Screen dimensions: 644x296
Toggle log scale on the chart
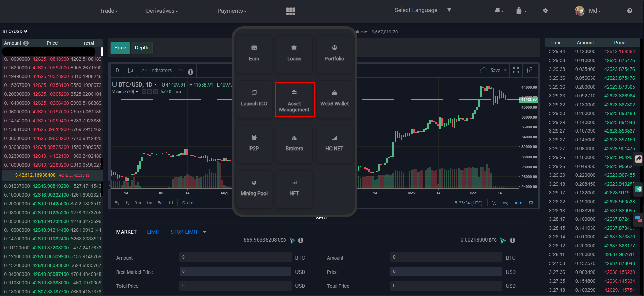click(504, 203)
